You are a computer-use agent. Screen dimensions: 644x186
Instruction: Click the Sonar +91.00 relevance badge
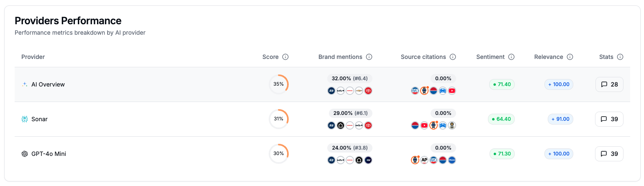pos(560,119)
